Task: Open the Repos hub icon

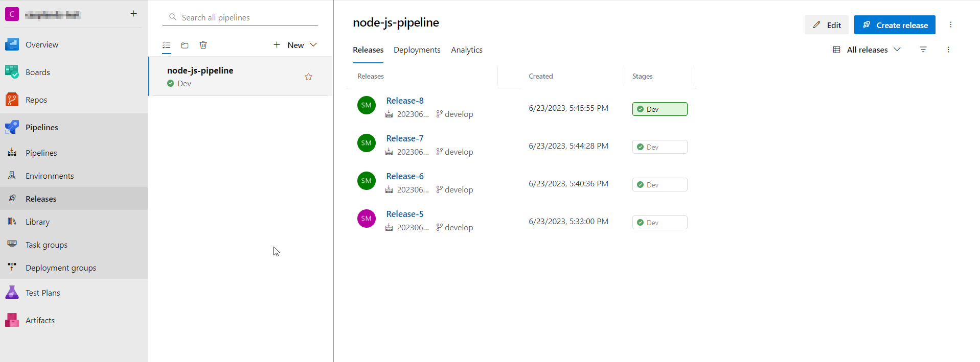Action: click(12, 100)
